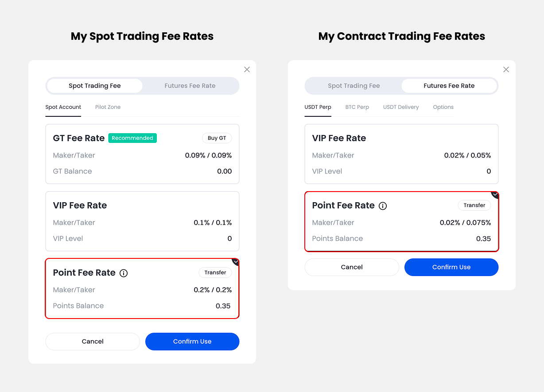Switch right dialog to Spot Trading Fee
This screenshot has height=392, width=544.
pyautogui.click(x=354, y=86)
